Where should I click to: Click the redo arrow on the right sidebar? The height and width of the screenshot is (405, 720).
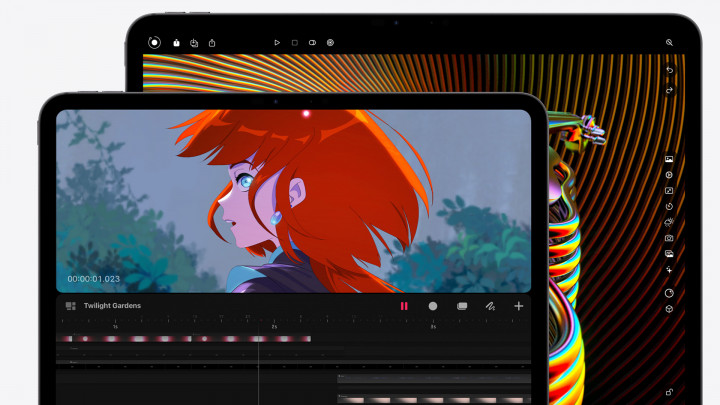669,90
